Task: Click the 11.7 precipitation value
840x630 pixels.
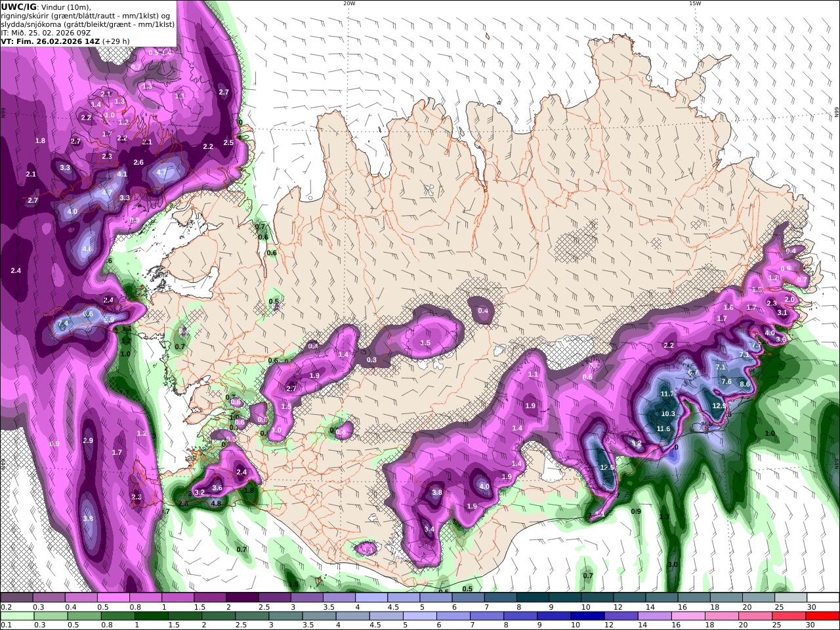Action: click(x=667, y=394)
